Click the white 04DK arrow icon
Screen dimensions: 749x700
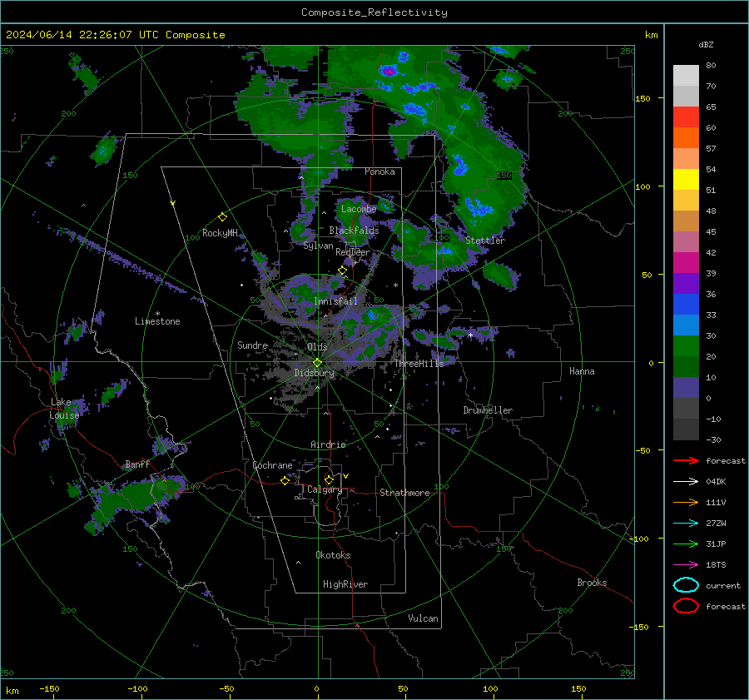click(x=686, y=482)
